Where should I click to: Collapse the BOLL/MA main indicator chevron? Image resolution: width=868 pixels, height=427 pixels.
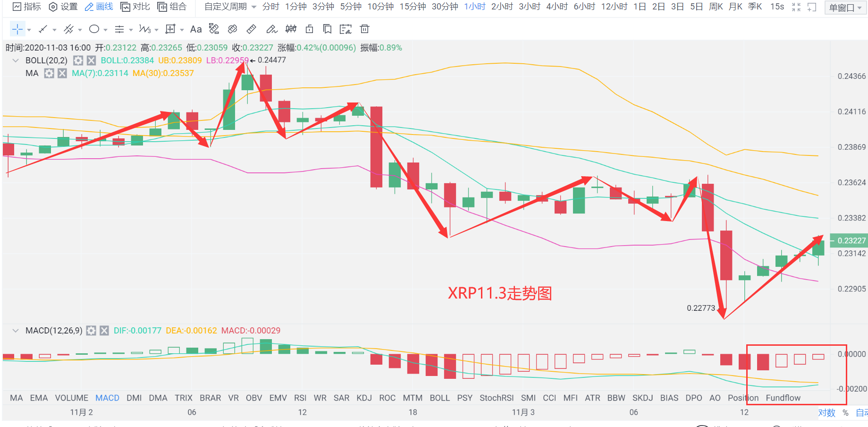pyautogui.click(x=16, y=60)
